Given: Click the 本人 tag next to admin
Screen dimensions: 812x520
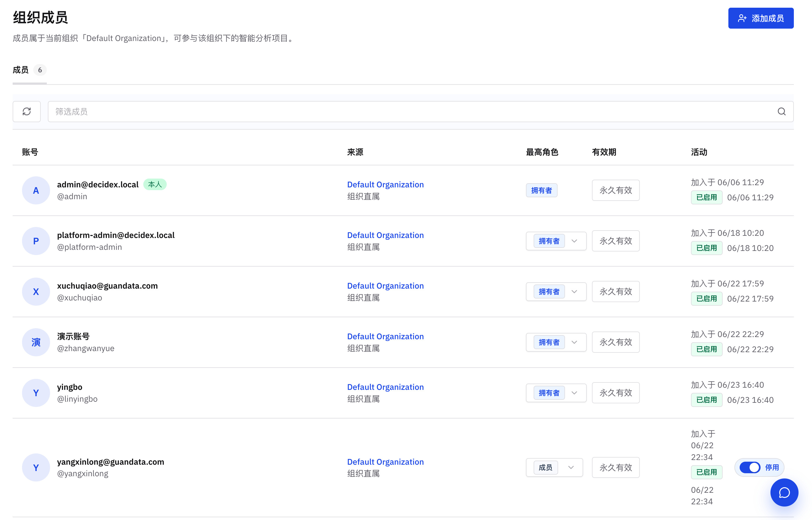Looking at the screenshot, I should pos(155,184).
